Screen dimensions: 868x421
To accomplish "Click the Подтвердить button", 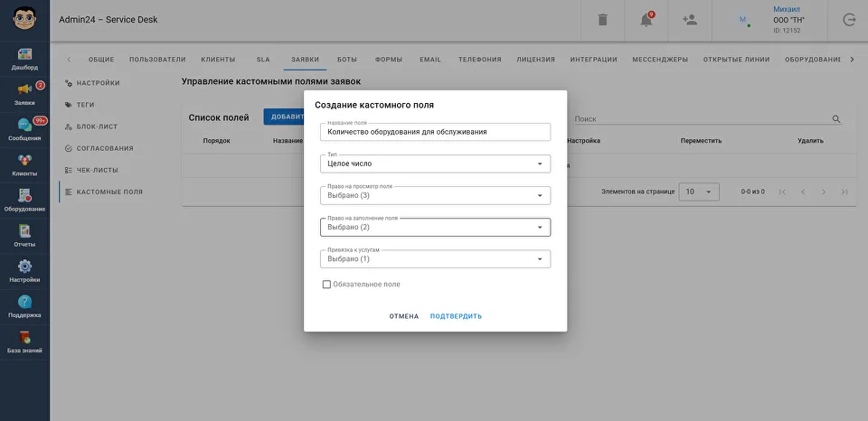I will click(x=456, y=316).
